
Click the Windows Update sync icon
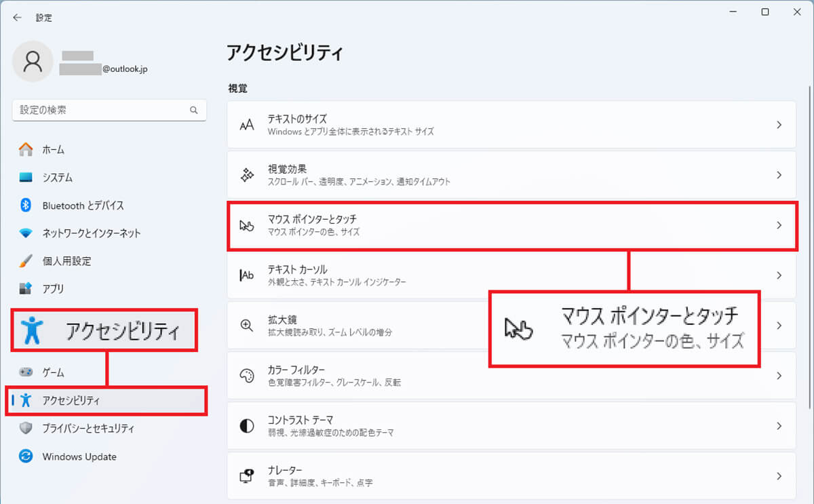pos(26,457)
